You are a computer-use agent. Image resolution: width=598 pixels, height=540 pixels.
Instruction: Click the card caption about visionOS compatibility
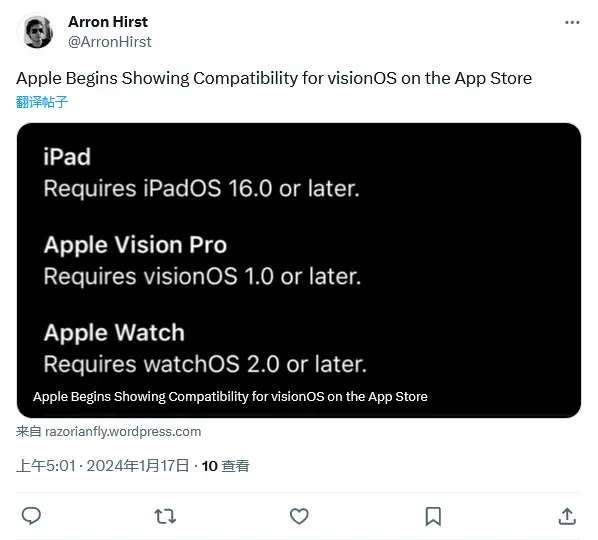click(230, 397)
